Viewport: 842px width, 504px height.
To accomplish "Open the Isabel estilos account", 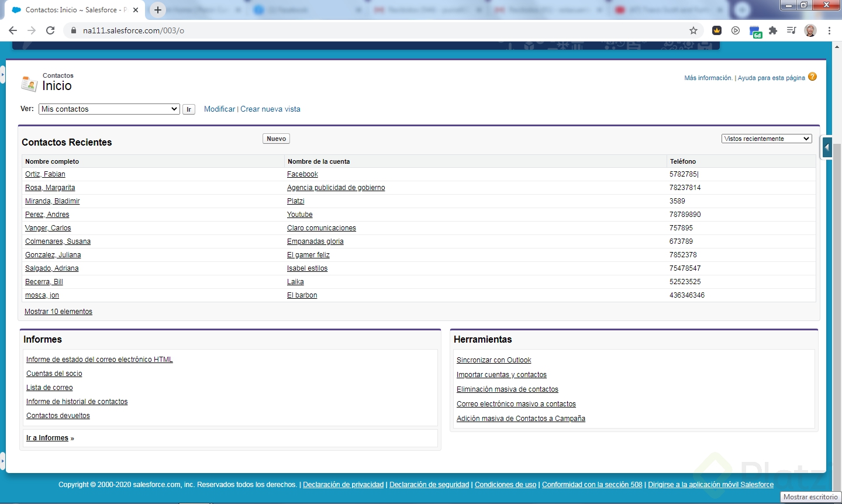I will pyautogui.click(x=307, y=268).
